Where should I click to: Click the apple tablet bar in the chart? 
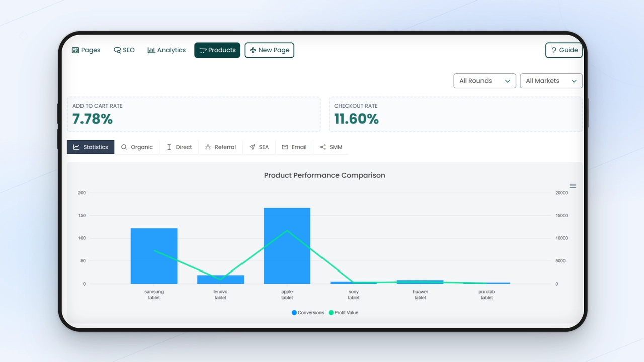(287, 246)
